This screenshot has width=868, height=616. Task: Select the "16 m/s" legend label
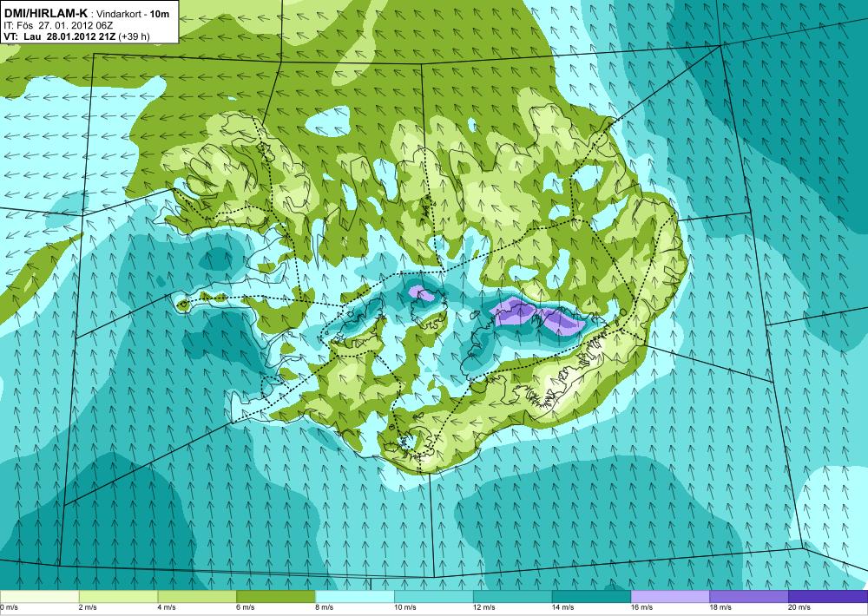642,607
